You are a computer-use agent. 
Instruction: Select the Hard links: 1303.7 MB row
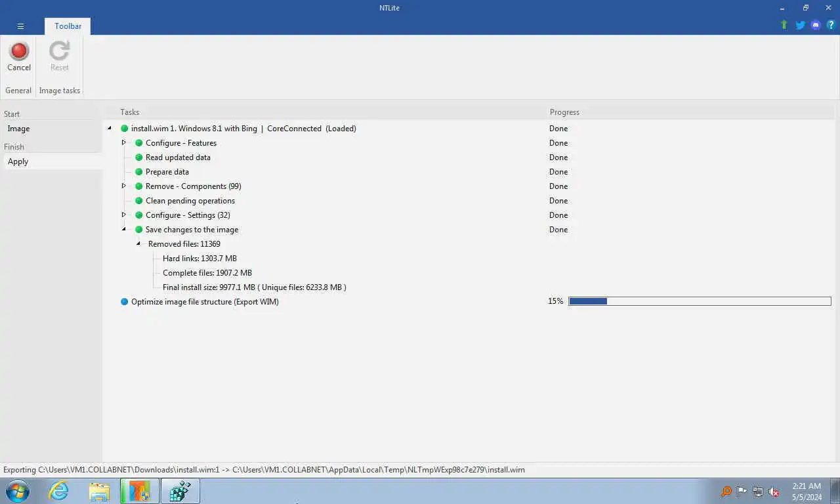click(x=199, y=259)
